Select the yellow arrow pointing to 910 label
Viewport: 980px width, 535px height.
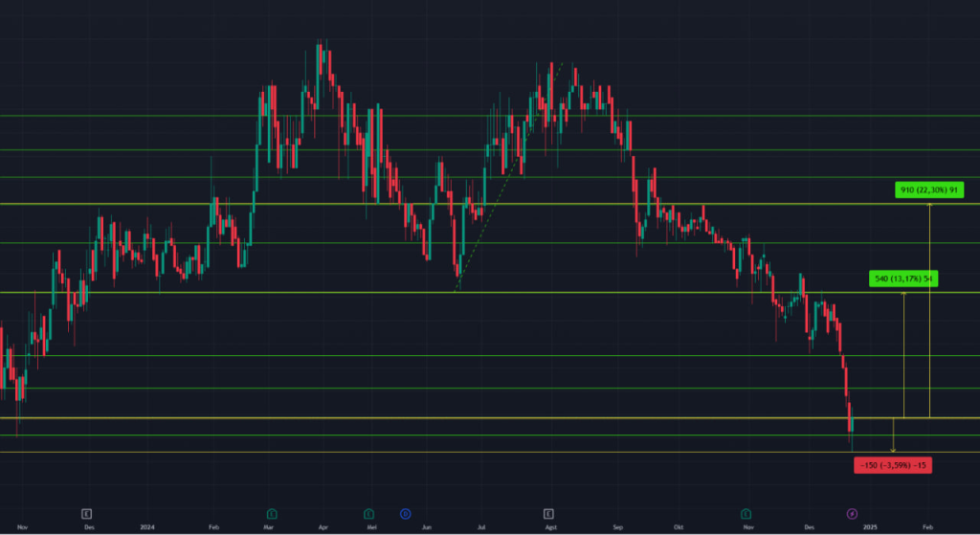pyautogui.click(x=929, y=311)
